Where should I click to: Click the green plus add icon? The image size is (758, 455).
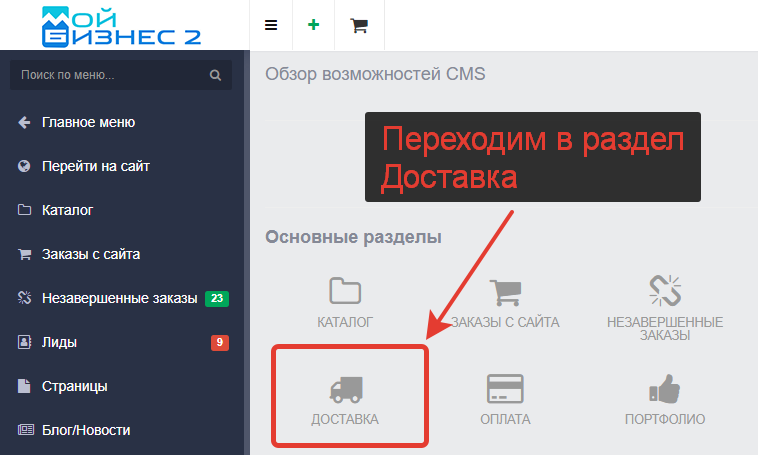pyautogui.click(x=313, y=25)
